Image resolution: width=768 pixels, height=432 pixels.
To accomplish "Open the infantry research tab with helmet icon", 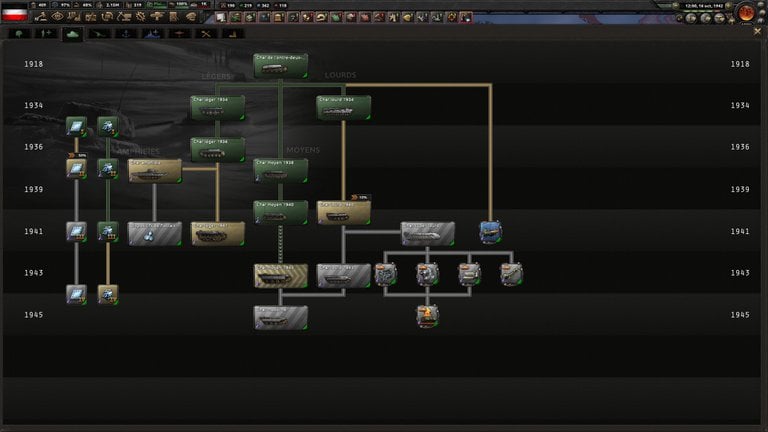I will tap(20, 33).
